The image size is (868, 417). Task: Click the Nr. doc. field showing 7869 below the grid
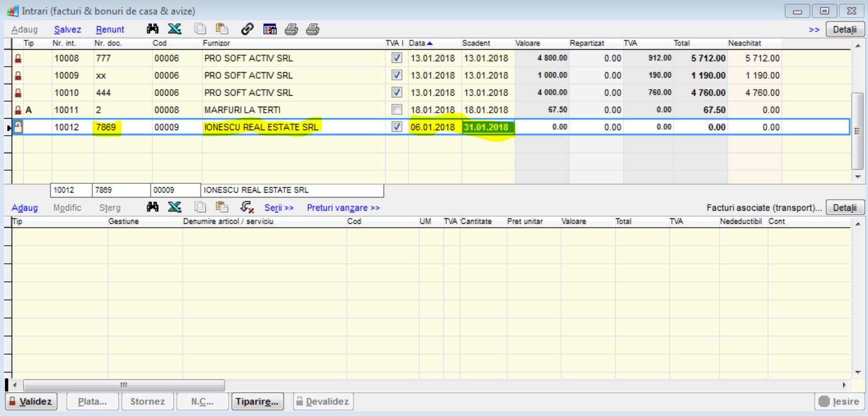121,190
